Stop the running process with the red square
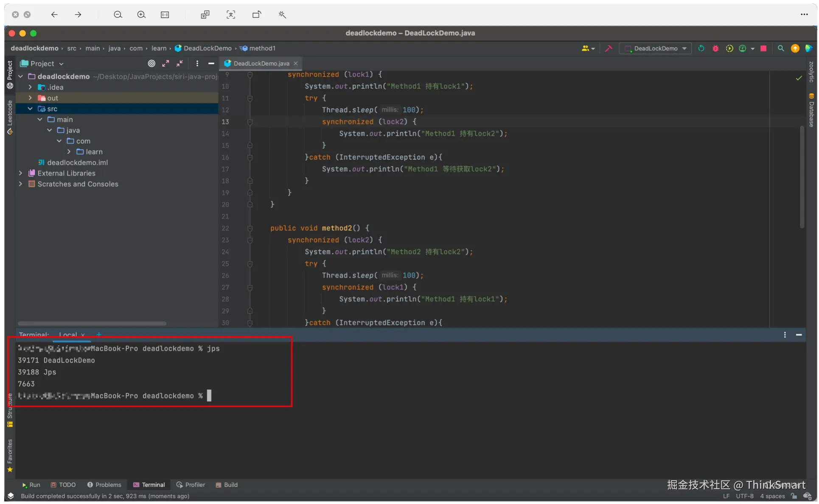The height and width of the screenshot is (504, 819). [763, 48]
